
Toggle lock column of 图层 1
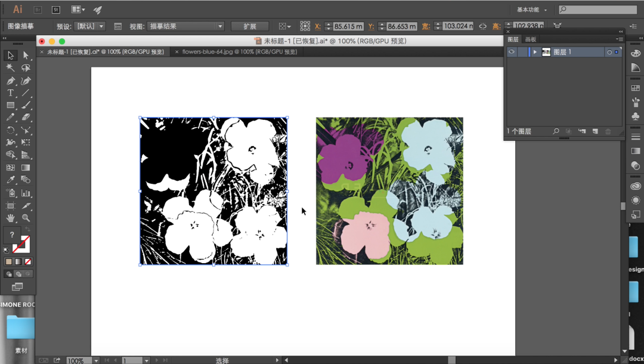[522, 52]
